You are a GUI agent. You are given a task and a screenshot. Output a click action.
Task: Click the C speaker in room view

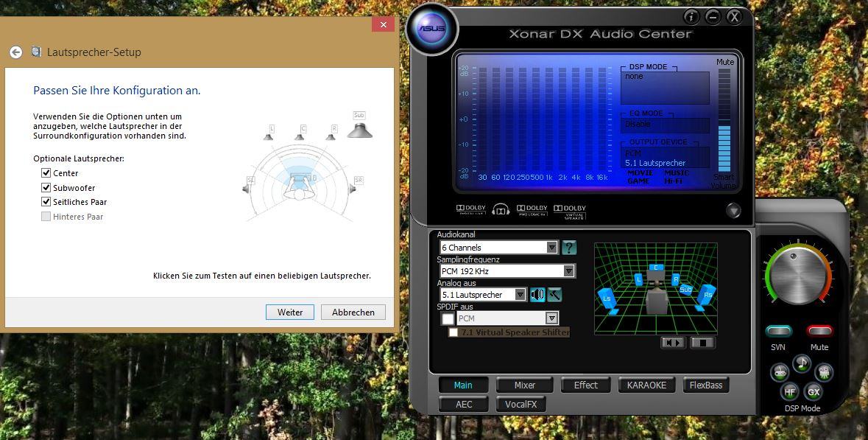656,268
